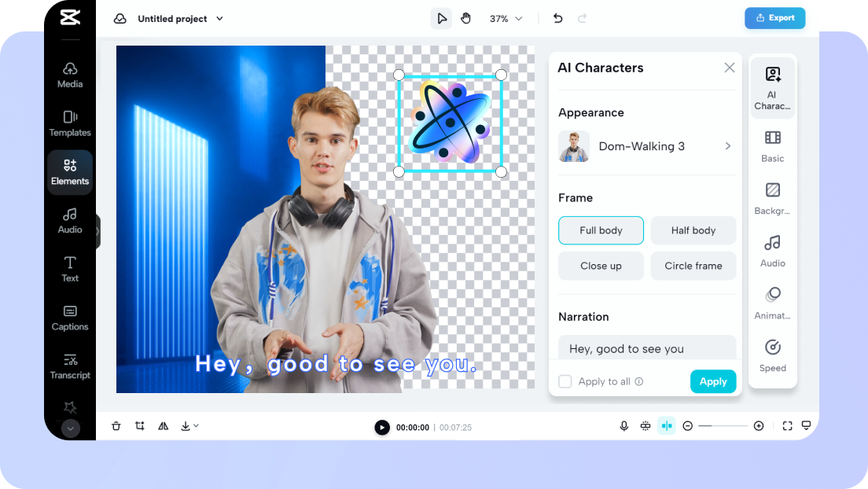The width and height of the screenshot is (868, 489).
Task: Open the Text tool panel
Action: pos(70,269)
